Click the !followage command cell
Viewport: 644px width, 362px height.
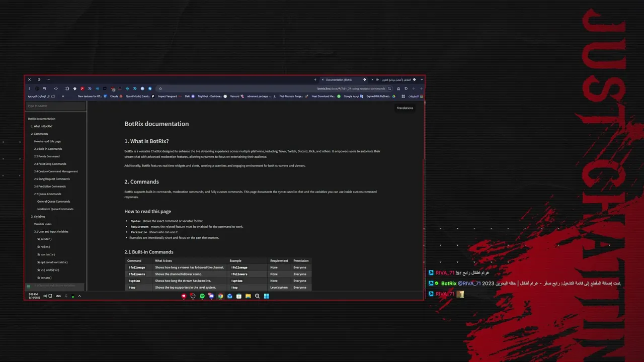click(138, 267)
